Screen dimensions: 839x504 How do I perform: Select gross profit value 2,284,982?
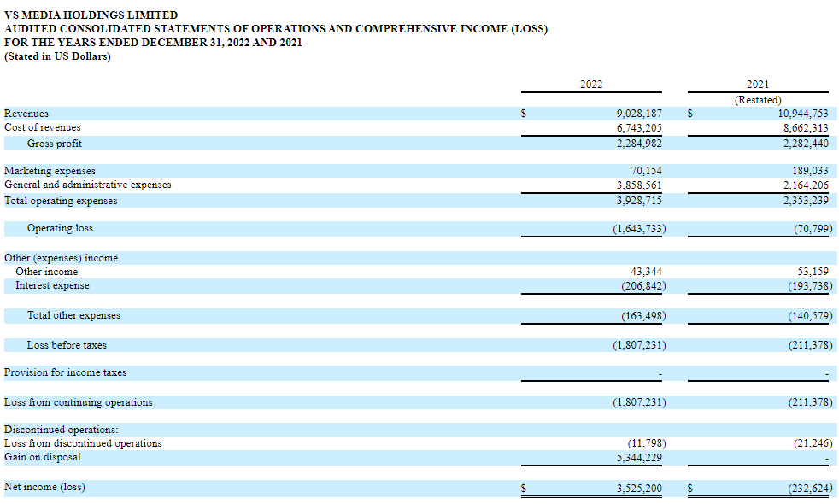[639, 144]
